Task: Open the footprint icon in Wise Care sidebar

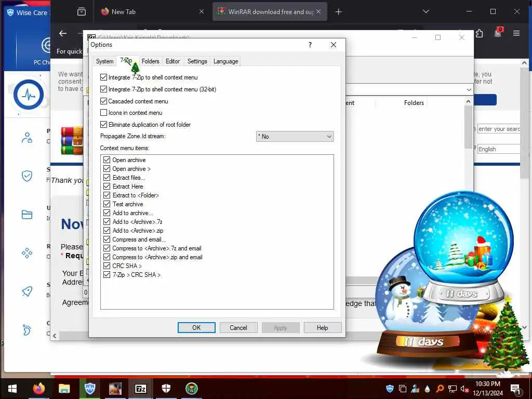Action: click(x=27, y=330)
